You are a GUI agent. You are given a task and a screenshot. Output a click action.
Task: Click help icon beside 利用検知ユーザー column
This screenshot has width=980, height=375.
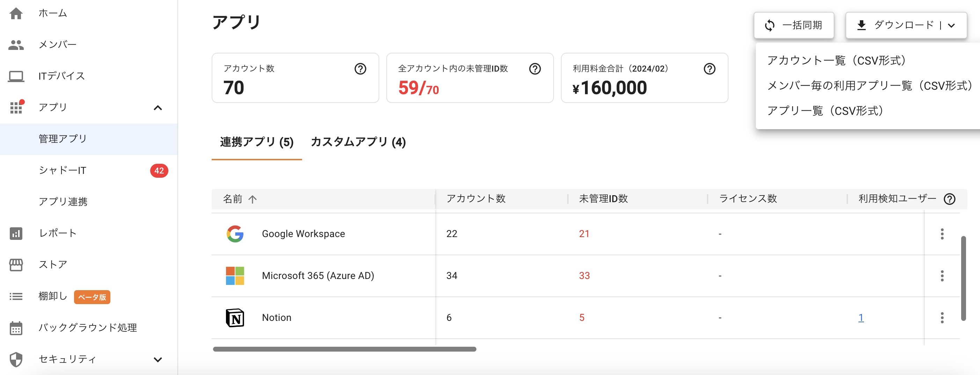pyautogui.click(x=949, y=199)
